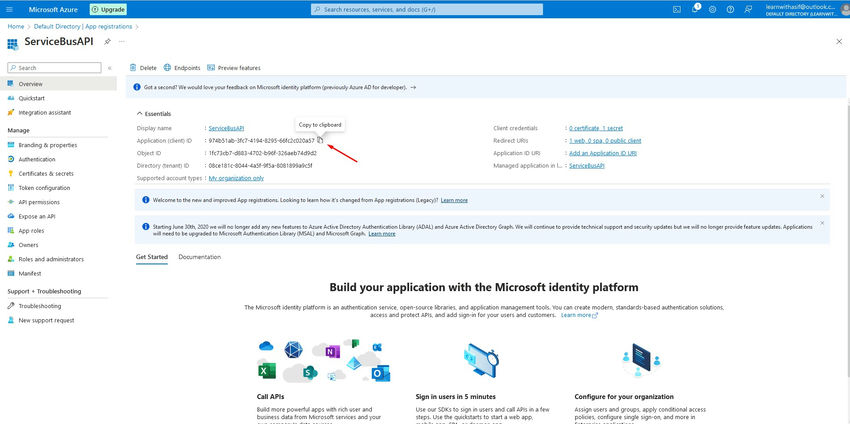Image resolution: width=850 pixels, height=424 pixels.
Task: Open the hamburger portal menu
Action: pos(8,9)
